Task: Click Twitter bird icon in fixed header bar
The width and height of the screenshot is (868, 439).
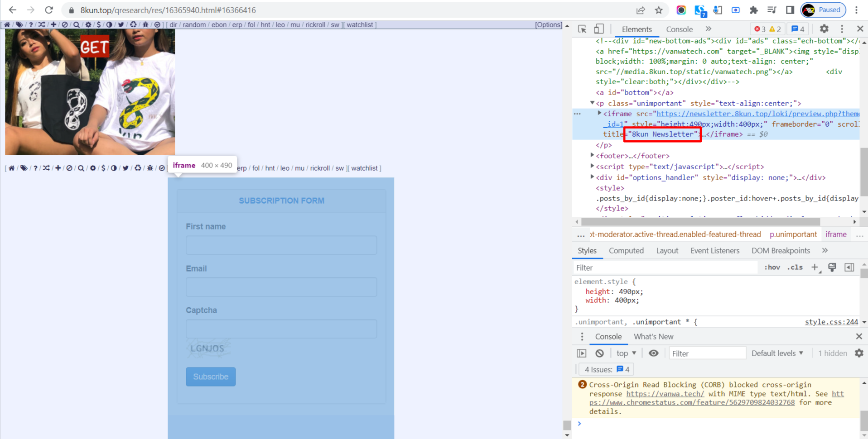Action: click(121, 25)
